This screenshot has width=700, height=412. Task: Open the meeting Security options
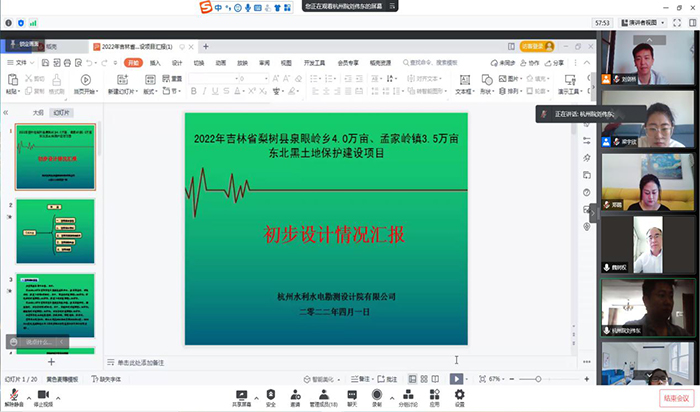(x=271, y=397)
